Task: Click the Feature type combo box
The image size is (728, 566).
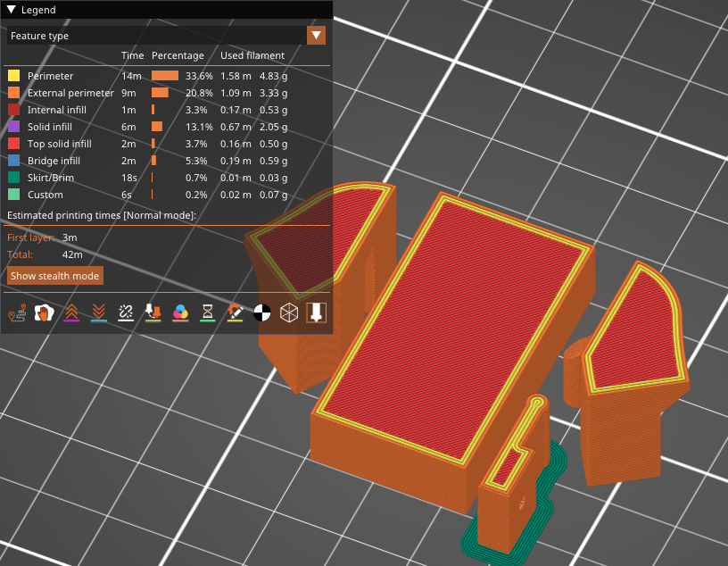Action: pos(156,36)
